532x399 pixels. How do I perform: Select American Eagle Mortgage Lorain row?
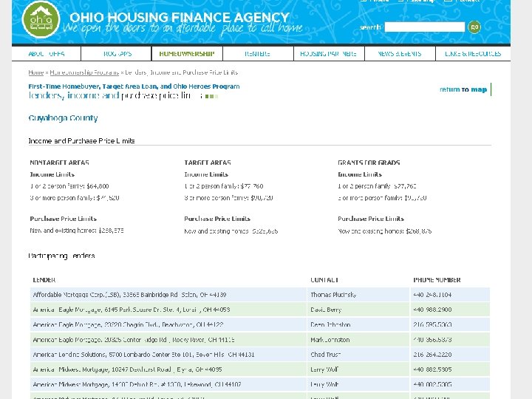pyautogui.click(x=260, y=310)
